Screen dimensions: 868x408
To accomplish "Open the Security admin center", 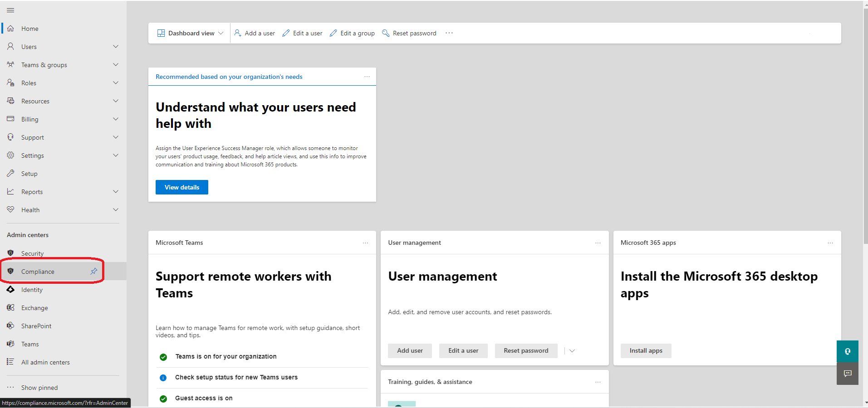I will [63, 253].
